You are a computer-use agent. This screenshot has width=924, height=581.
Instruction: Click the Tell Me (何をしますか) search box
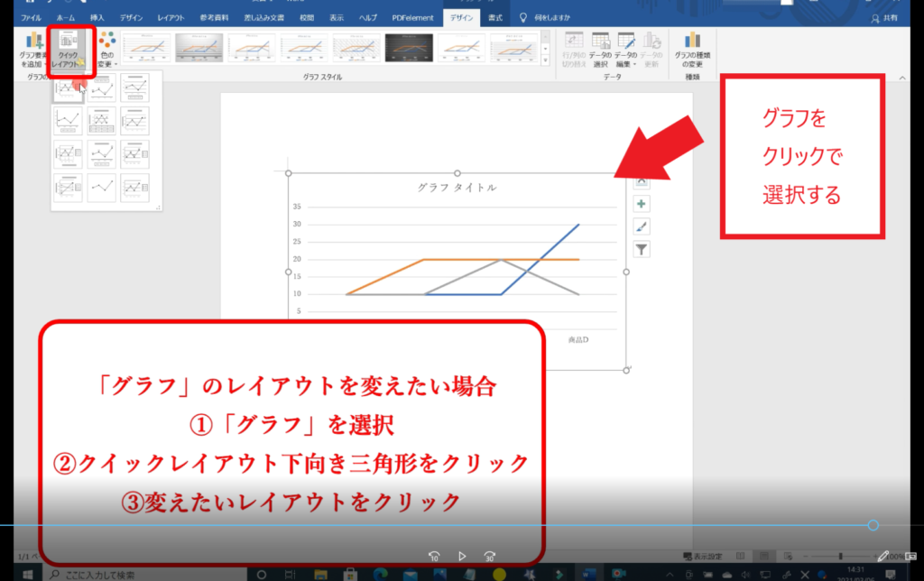(552, 17)
